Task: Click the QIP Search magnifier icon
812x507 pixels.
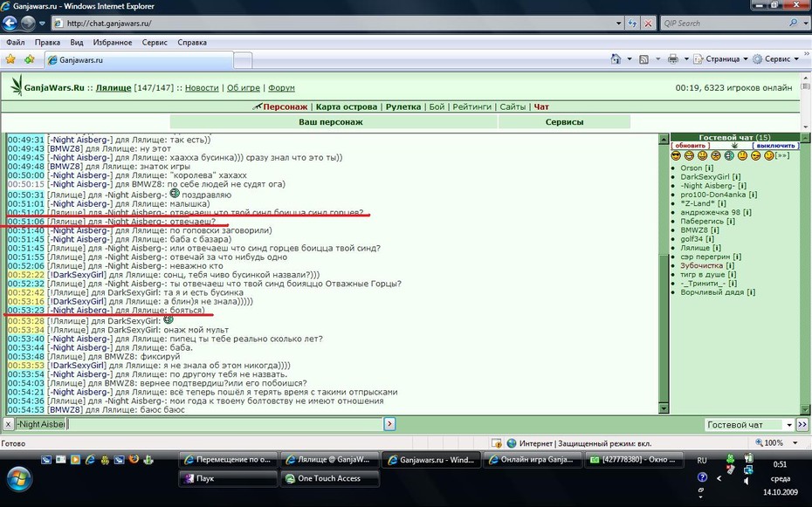Action: coord(794,24)
